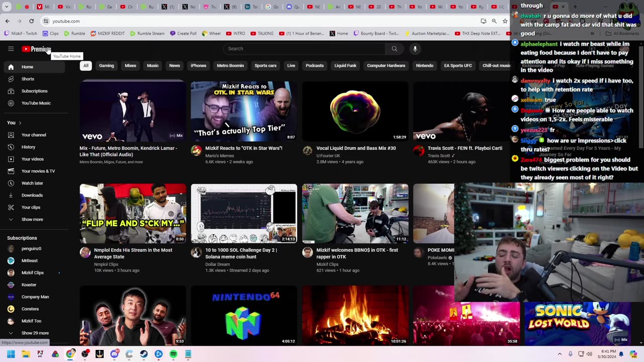Open Dollar Dream channel avatar
Viewport: 644px width, 362px height.
point(196,252)
